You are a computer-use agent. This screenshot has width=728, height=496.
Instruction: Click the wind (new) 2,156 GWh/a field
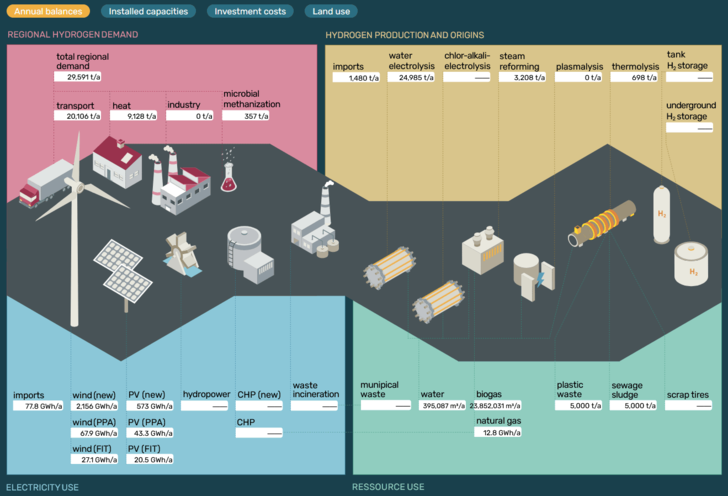pos(95,406)
